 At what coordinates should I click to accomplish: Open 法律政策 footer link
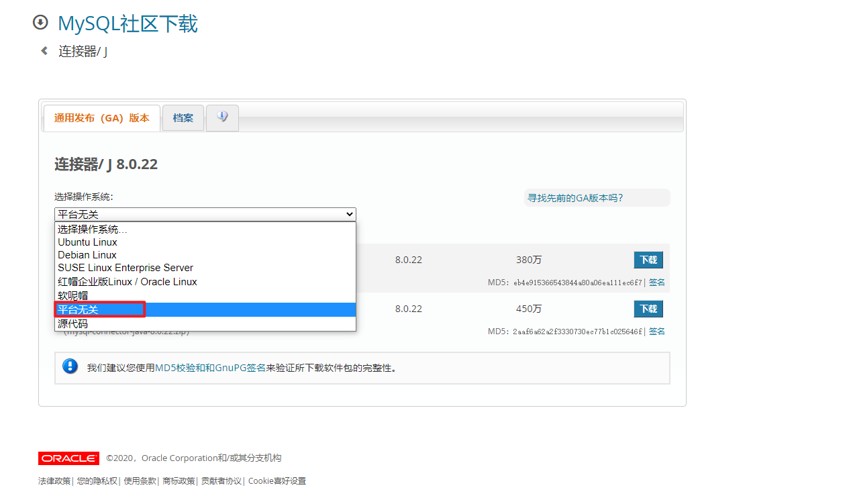click(x=54, y=481)
